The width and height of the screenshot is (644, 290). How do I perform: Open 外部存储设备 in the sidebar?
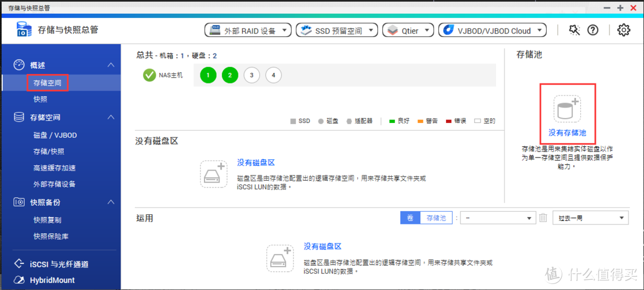54,184
